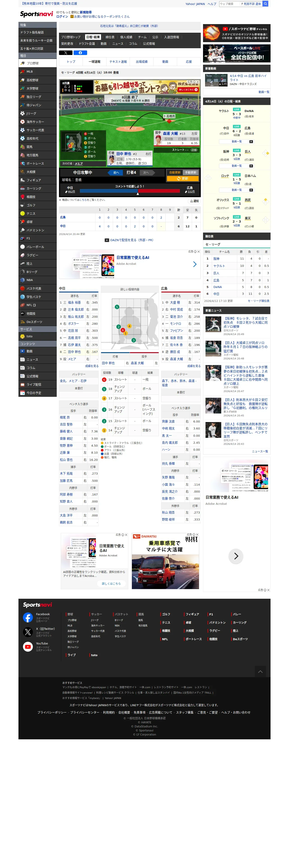Open the Yahoo! JAPAN header link
Screen dimensions: 289x868
pyautogui.click(x=195, y=4)
